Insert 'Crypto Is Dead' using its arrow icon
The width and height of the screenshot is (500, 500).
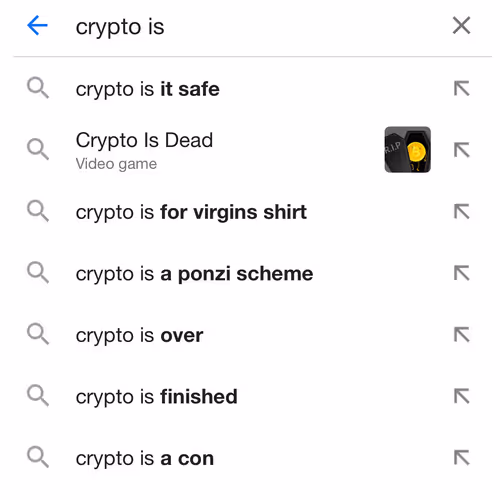(x=462, y=150)
